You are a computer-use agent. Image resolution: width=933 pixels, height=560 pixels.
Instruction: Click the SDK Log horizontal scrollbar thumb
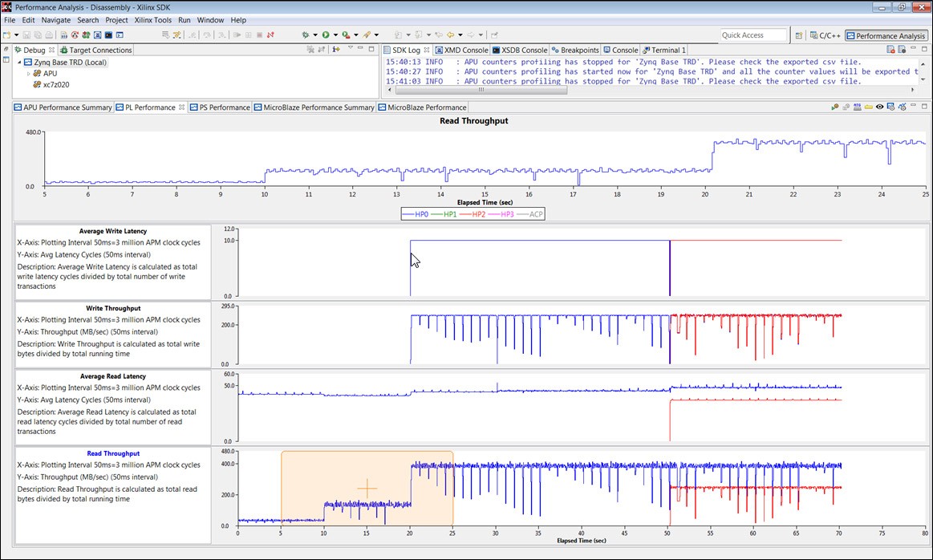(x=481, y=90)
